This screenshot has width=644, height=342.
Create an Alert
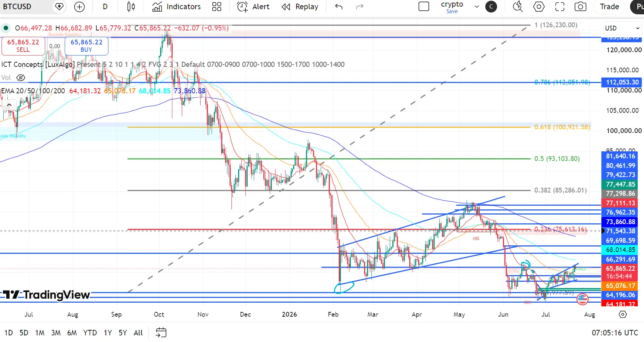pos(253,7)
